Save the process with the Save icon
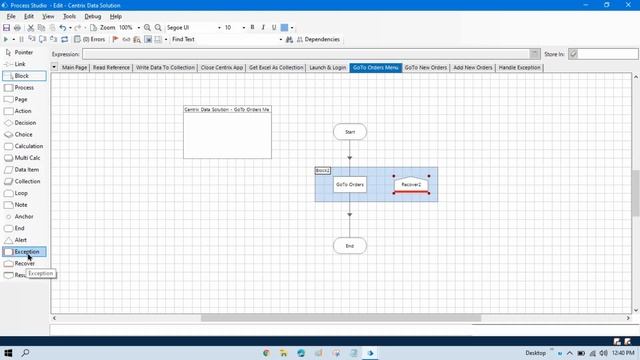 click(x=7, y=27)
